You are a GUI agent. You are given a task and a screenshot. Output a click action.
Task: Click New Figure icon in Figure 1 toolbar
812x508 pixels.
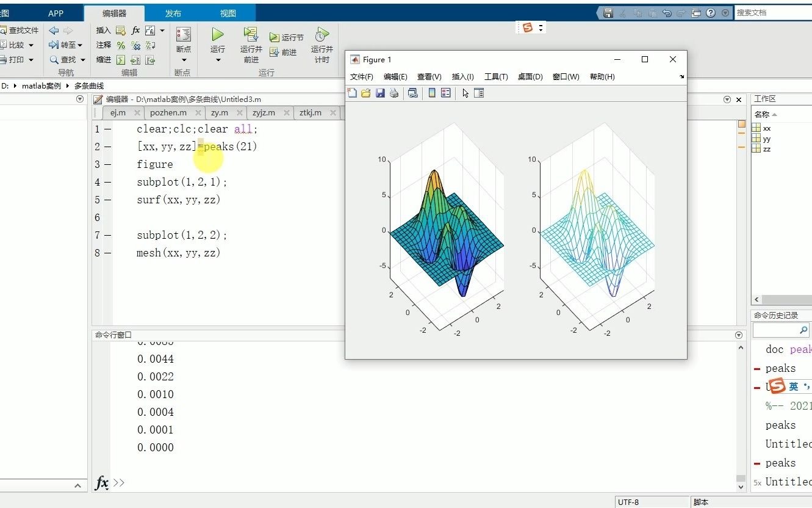pos(352,93)
